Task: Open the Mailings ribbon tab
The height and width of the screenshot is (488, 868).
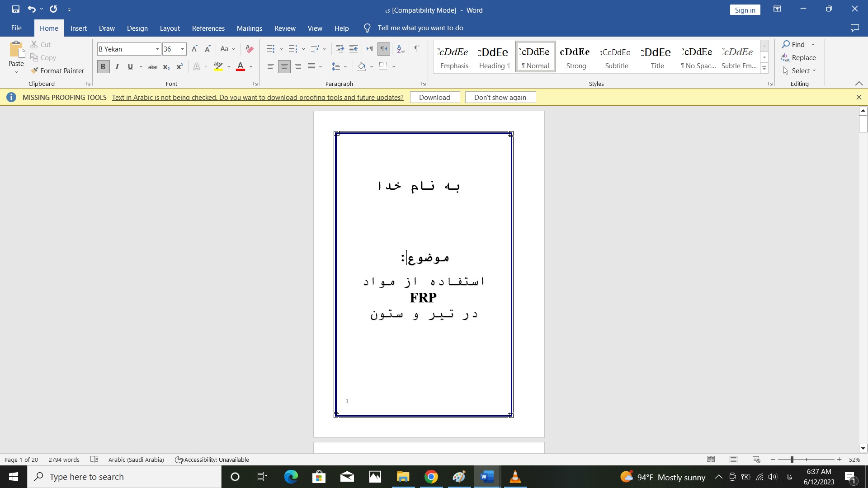Action: tap(249, 28)
